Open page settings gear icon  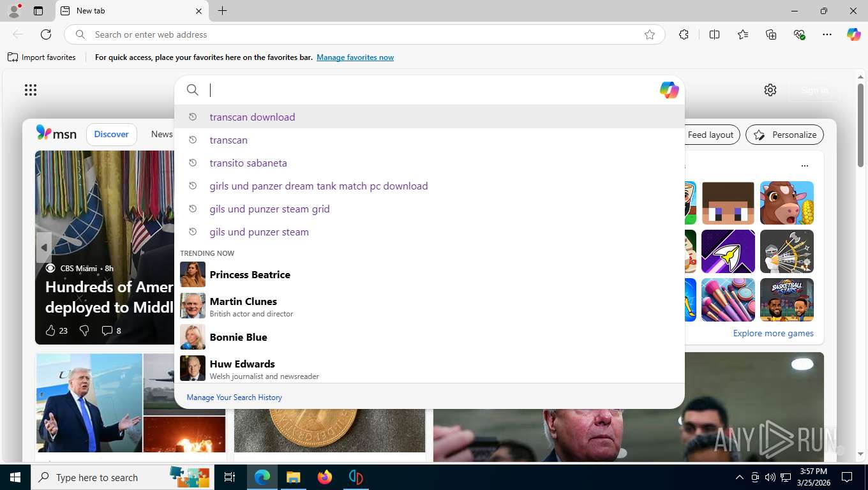click(770, 90)
